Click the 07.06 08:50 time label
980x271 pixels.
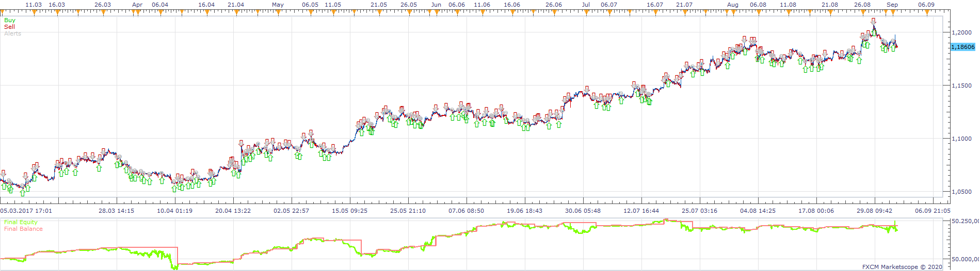click(x=467, y=211)
